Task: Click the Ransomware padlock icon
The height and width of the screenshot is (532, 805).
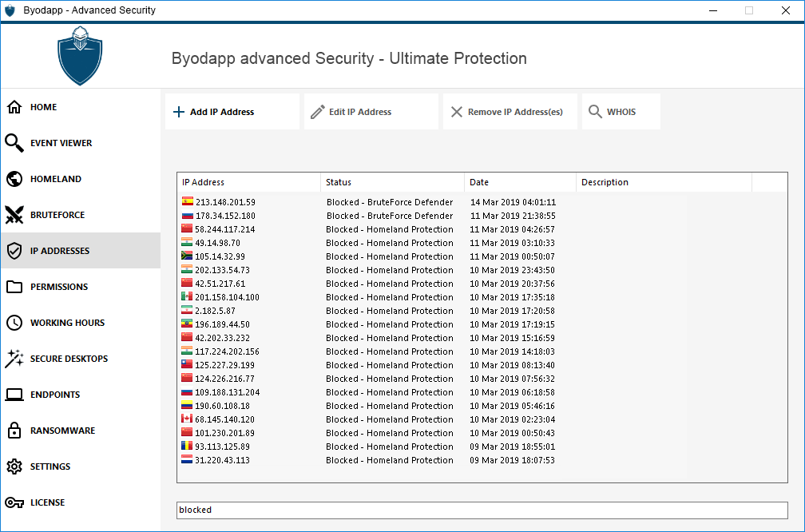Action: [14, 431]
